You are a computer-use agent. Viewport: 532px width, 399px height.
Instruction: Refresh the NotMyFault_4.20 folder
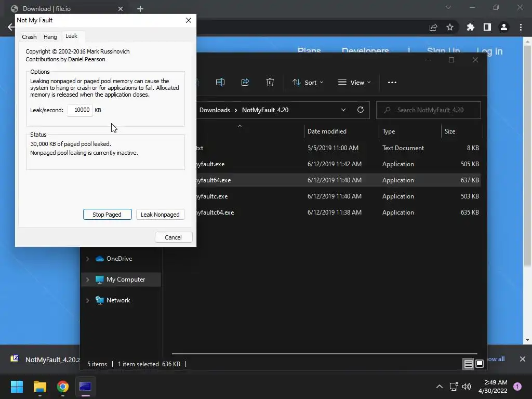[361, 110]
